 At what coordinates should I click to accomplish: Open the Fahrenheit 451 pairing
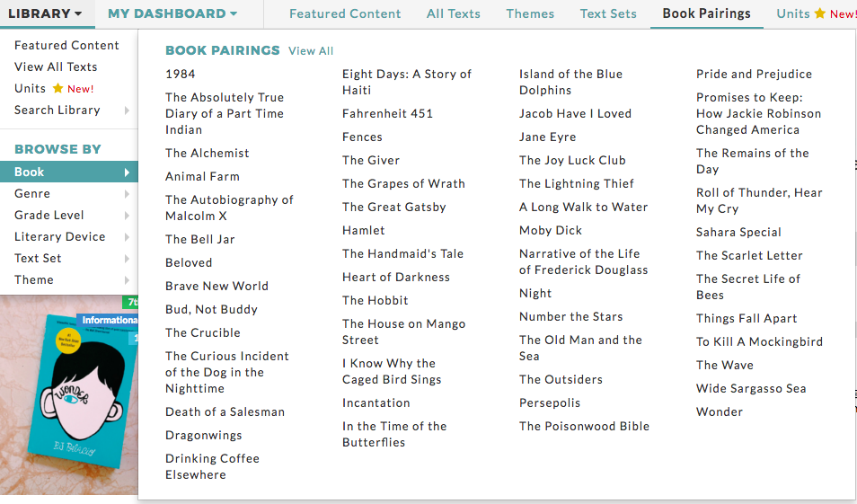(387, 114)
